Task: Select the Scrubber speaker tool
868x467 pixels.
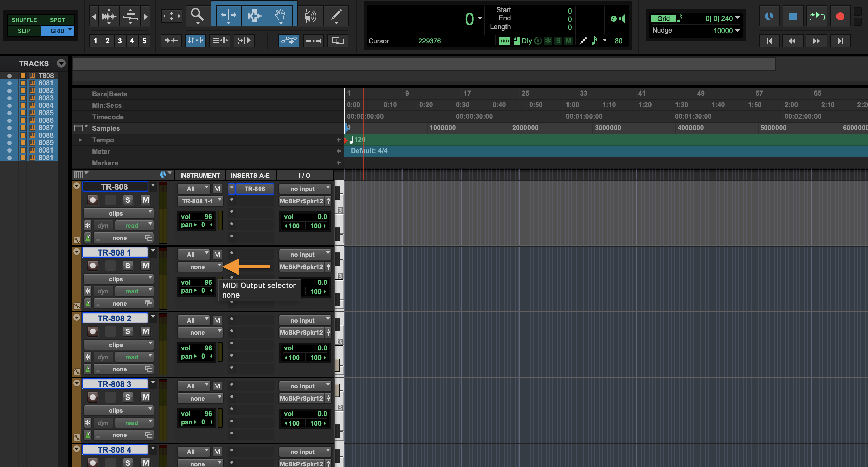Action: 310,16
